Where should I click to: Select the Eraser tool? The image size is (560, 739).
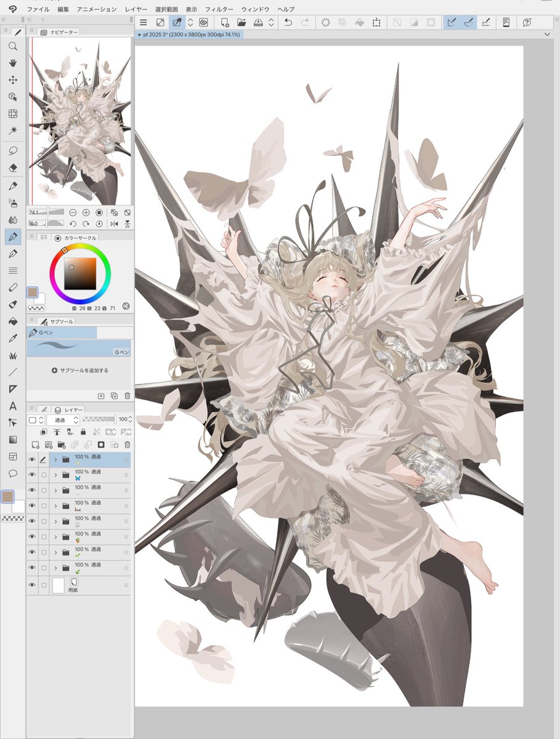[13, 168]
